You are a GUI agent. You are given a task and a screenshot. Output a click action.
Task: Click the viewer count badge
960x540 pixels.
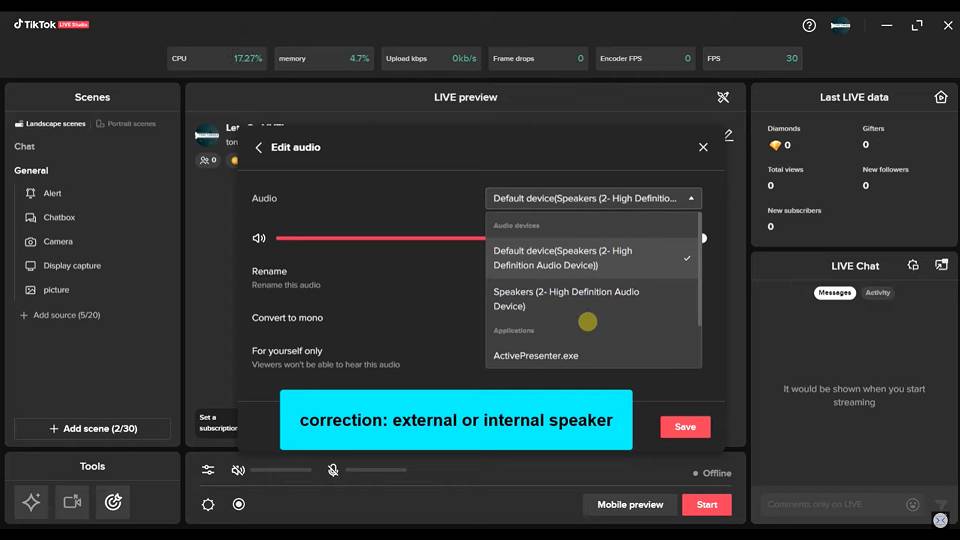click(x=208, y=160)
